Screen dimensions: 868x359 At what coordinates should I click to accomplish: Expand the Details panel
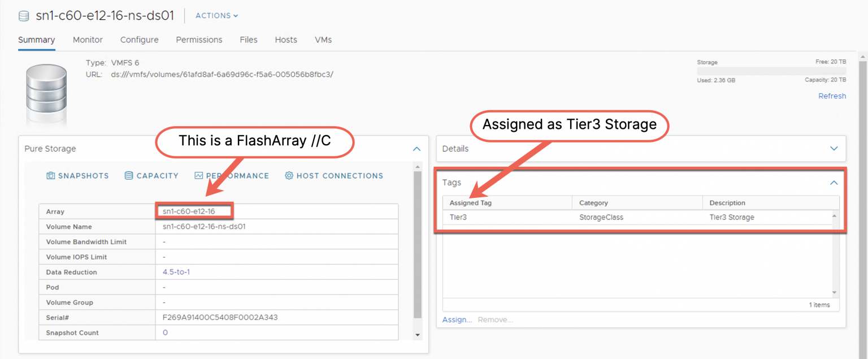[834, 149]
